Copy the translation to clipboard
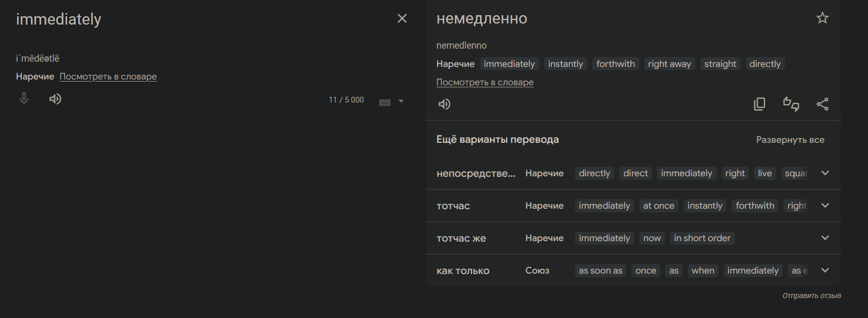868x318 pixels. 759,104
